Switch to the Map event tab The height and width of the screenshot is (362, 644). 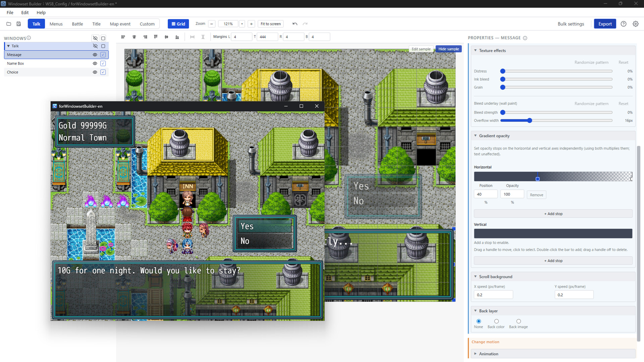click(120, 24)
